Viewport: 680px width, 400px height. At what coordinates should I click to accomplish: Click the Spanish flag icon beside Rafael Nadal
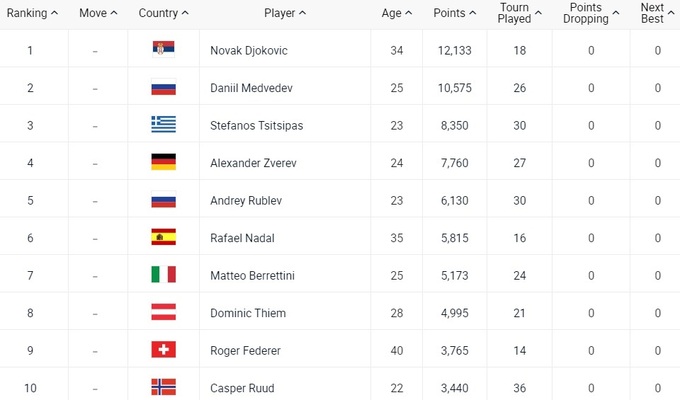pos(163,237)
